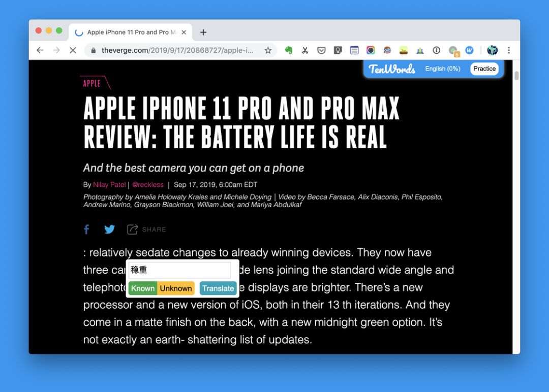Bookmark this page with the star icon
The height and width of the screenshot is (392, 549).
268,50
